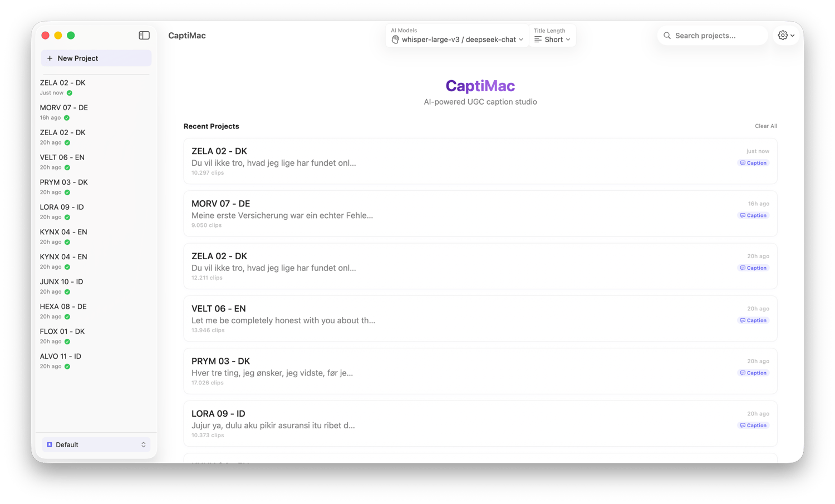Create a New Project
Image resolution: width=835 pixels, height=504 pixels.
(96, 58)
